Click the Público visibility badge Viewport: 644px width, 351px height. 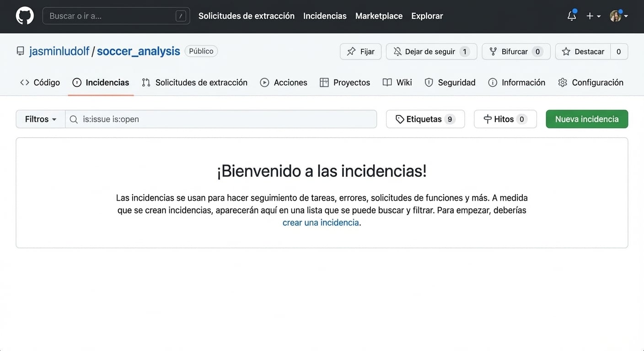(x=201, y=51)
